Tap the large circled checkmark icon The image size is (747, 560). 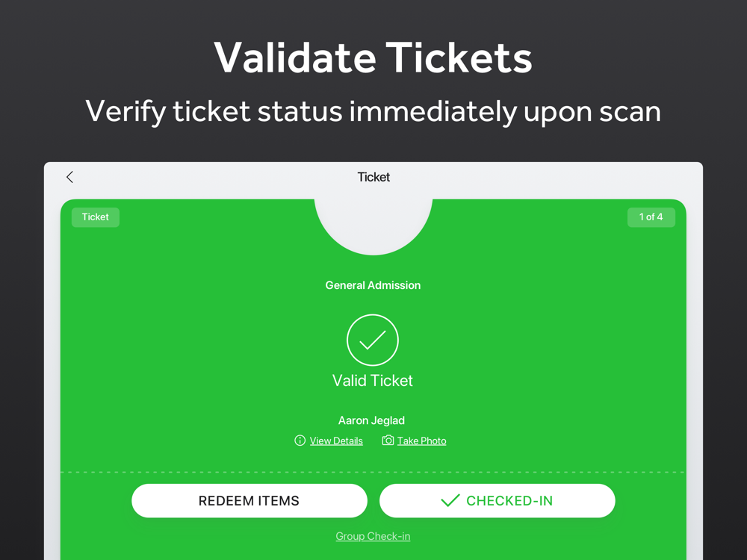pyautogui.click(x=373, y=340)
